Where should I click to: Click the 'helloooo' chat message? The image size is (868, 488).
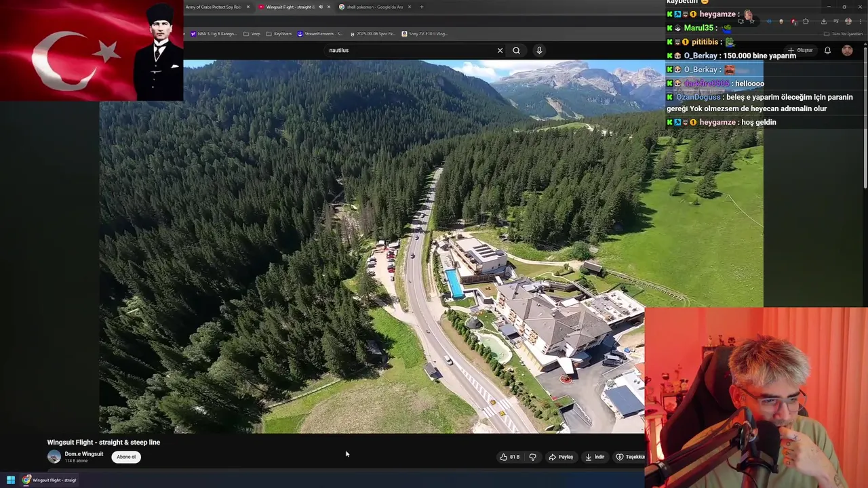(x=749, y=83)
